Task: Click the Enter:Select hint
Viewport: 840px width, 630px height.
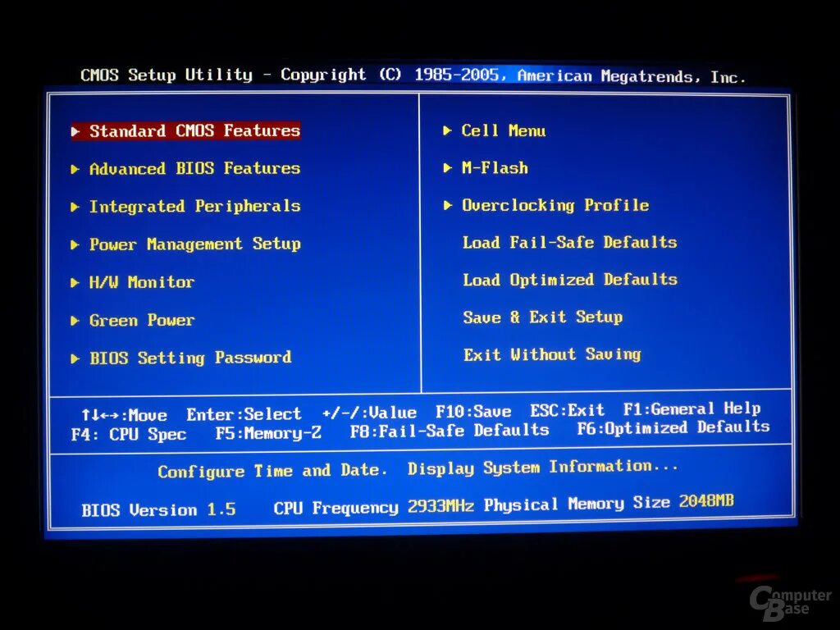Action: tap(244, 414)
